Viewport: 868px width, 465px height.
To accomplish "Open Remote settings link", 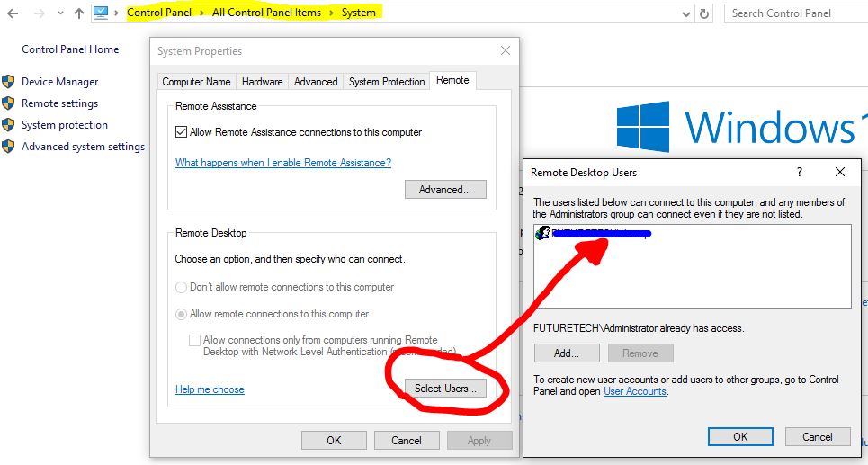I will [x=59, y=103].
